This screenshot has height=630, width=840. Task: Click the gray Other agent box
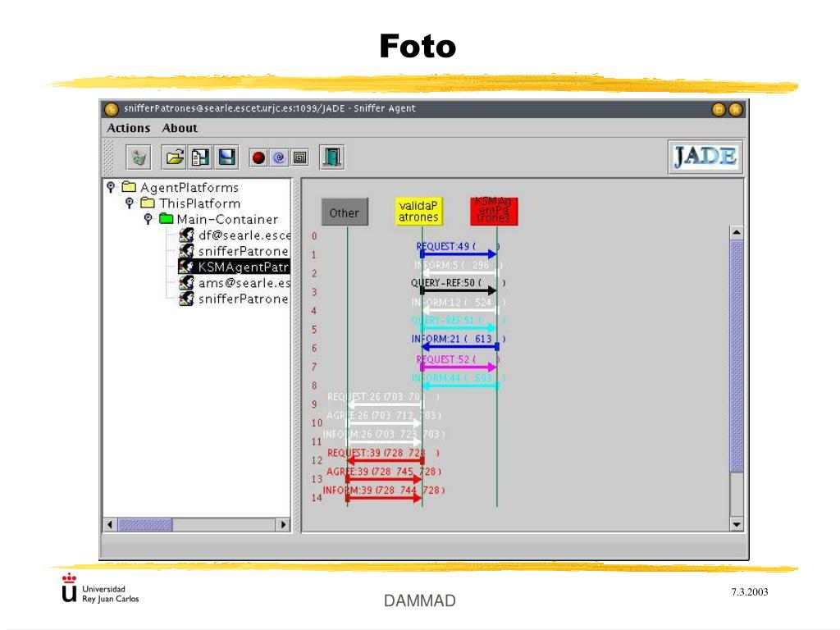tap(345, 212)
